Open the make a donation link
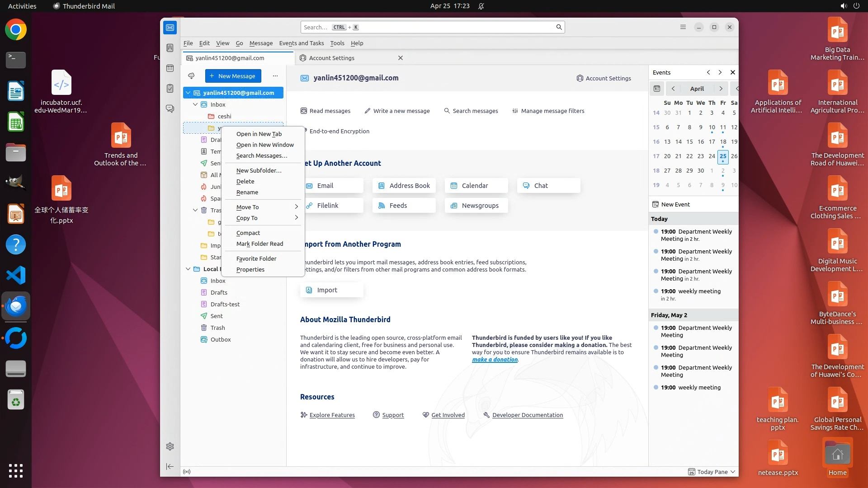868x488 pixels. click(495, 360)
